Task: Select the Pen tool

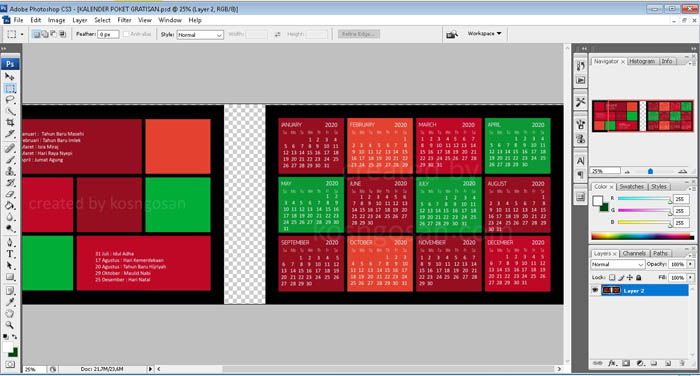Action: (10, 242)
